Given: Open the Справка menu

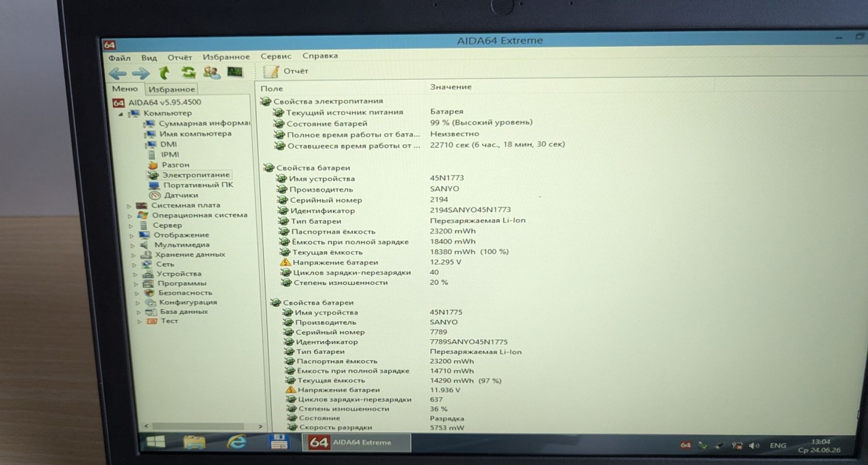Looking at the screenshot, I should 320,55.
